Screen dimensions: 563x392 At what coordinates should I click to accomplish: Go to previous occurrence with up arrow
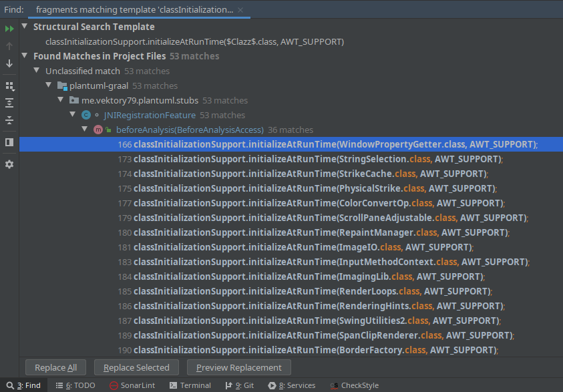click(x=9, y=46)
